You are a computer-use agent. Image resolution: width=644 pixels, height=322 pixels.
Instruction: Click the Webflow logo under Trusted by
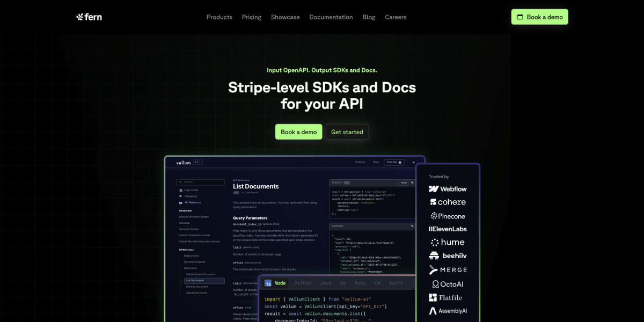click(x=448, y=189)
